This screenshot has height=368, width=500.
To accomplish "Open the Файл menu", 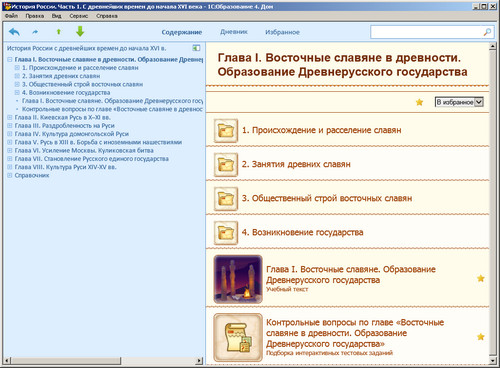I will tap(11, 16).
